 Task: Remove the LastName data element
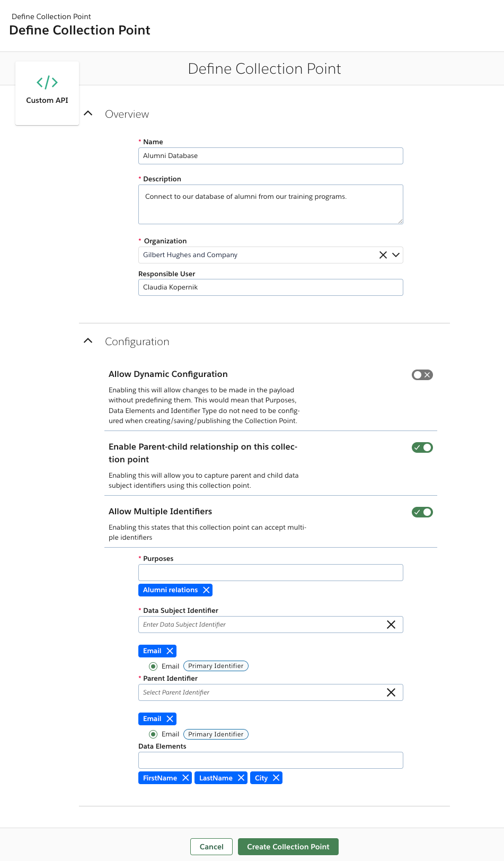pos(242,778)
